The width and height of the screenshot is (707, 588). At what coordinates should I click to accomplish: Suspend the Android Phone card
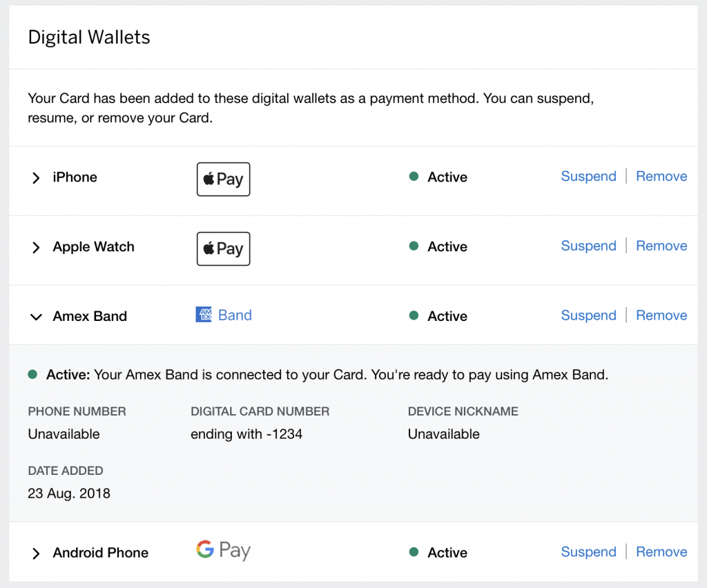(x=588, y=552)
